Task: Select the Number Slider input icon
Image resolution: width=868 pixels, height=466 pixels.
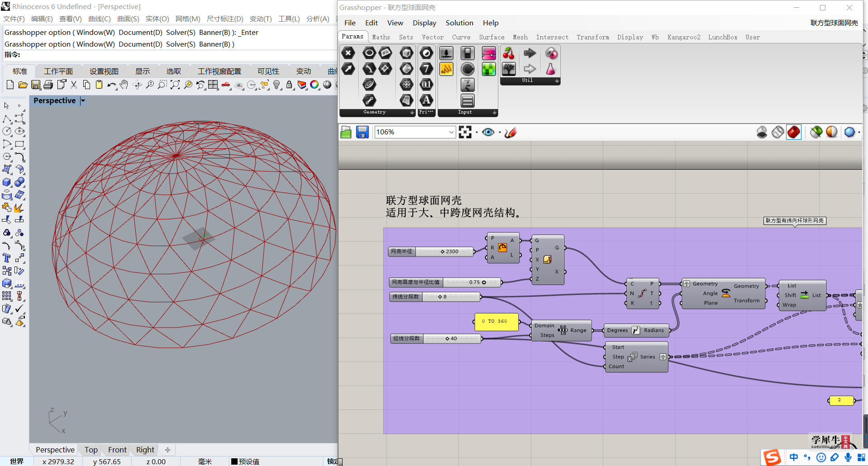Action: point(446,53)
